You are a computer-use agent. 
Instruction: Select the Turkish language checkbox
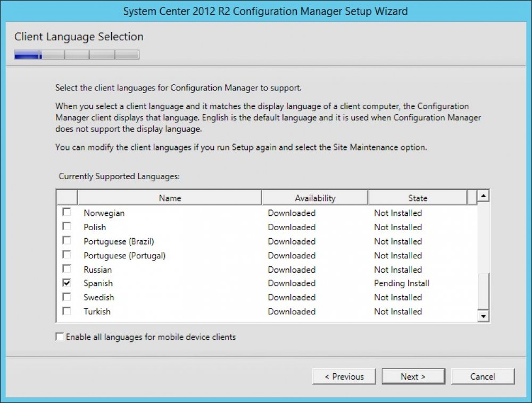pos(67,311)
